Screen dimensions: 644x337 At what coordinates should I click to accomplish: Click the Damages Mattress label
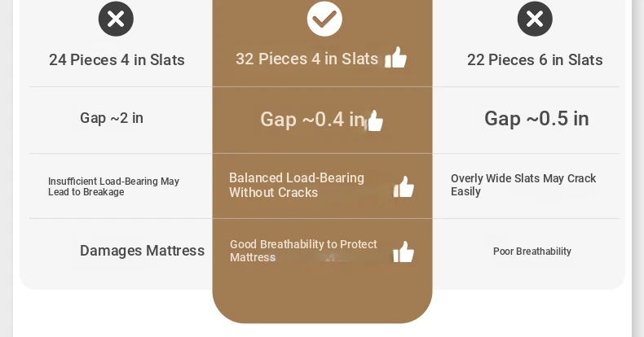coord(142,251)
